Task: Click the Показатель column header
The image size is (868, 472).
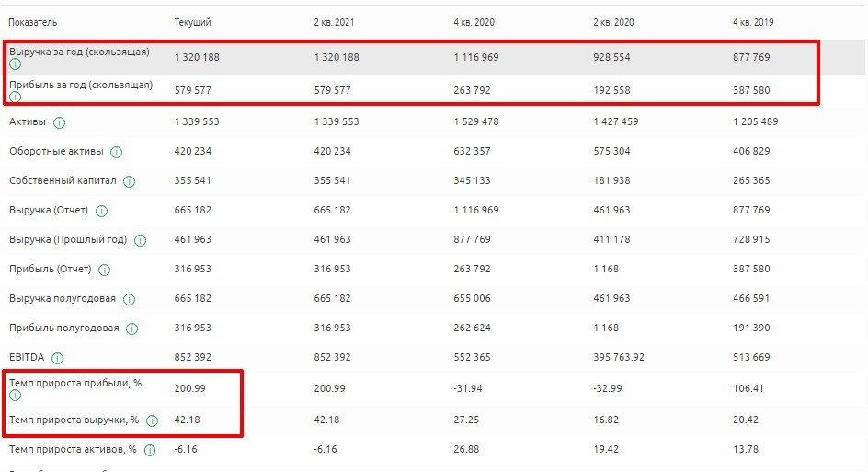Action: tap(33, 21)
